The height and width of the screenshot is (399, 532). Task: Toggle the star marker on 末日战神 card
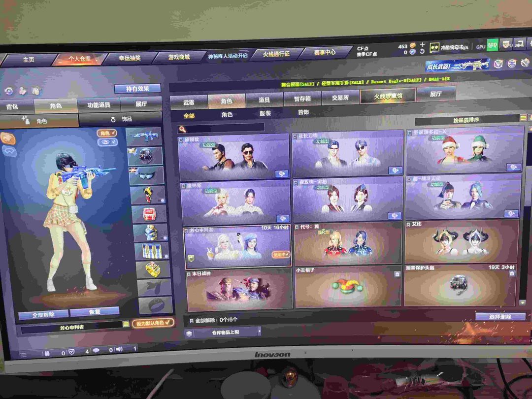coord(189,274)
